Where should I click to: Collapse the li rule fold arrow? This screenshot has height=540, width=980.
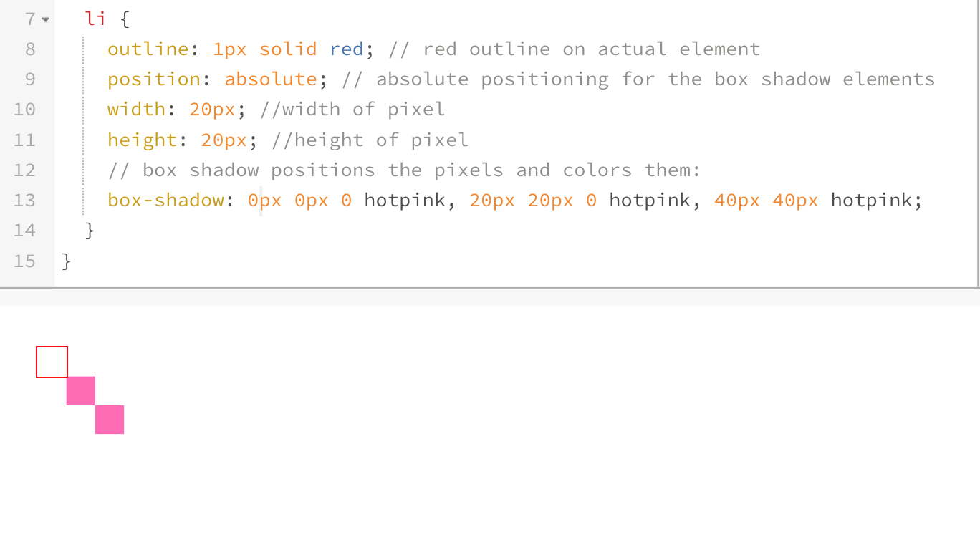pos(47,19)
